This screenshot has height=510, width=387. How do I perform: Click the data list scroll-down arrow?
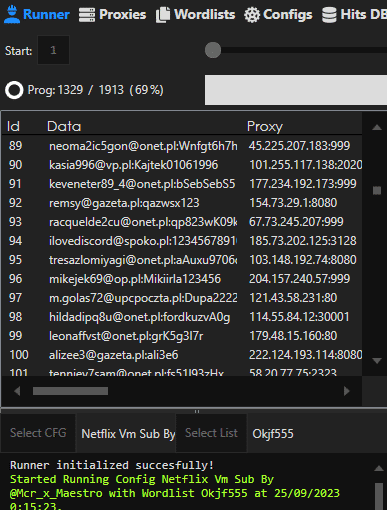(x=377, y=361)
